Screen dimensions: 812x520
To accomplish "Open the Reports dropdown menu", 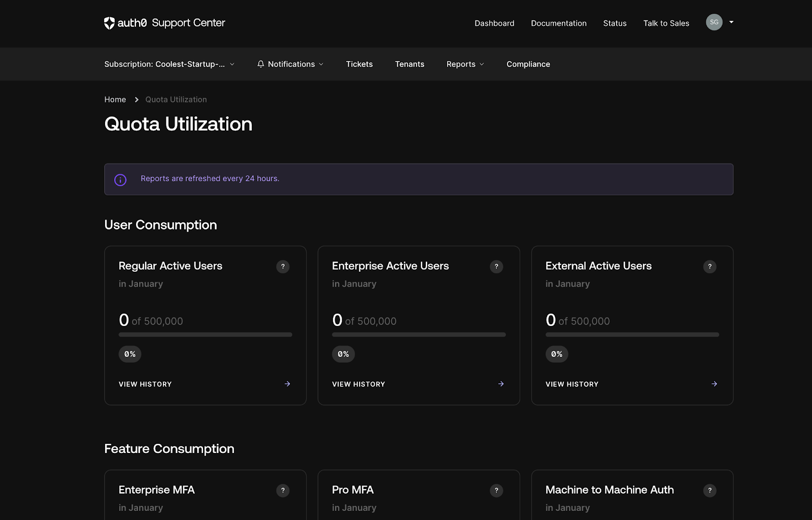I will [x=465, y=64].
